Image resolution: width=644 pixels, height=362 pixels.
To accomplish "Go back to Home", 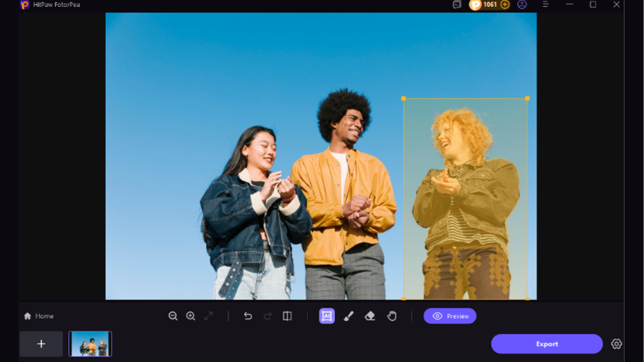I will coord(39,316).
